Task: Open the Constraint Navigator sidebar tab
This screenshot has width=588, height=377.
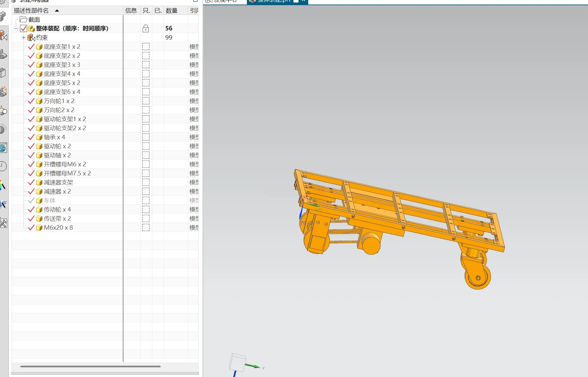Action: 3,36
